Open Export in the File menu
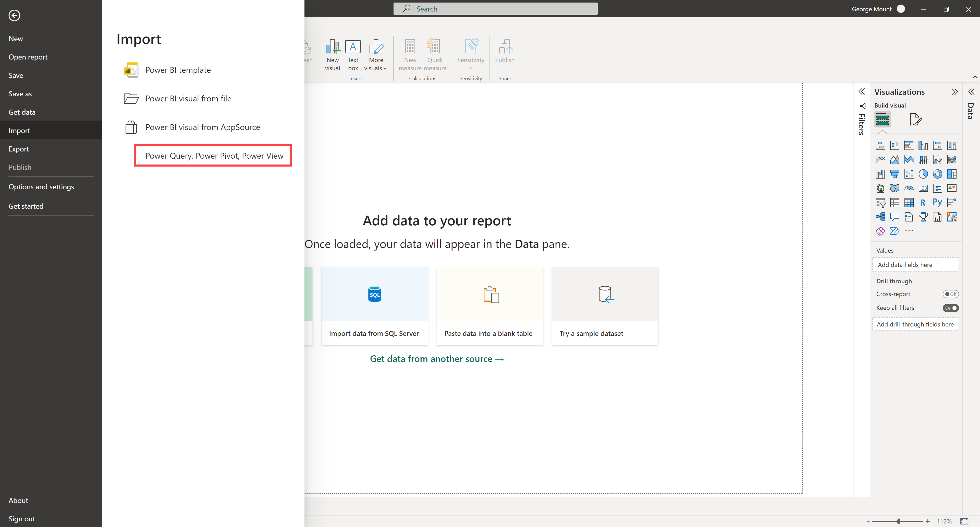Image resolution: width=980 pixels, height=527 pixels. (19, 149)
